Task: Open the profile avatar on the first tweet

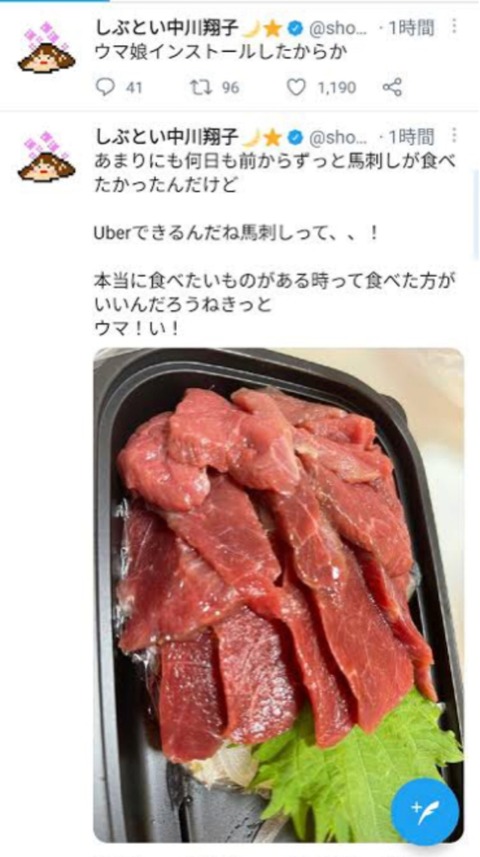Action: (46, 48)
